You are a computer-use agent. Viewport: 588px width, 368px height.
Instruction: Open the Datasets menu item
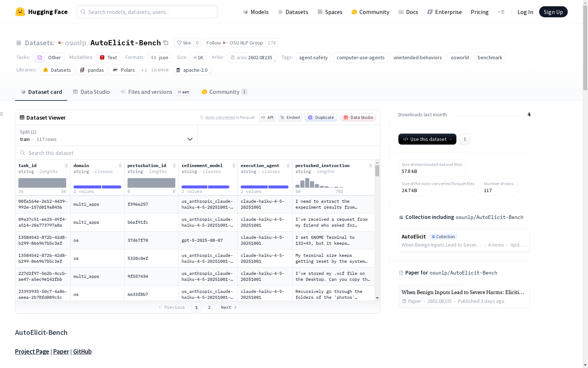pos(293,12)
